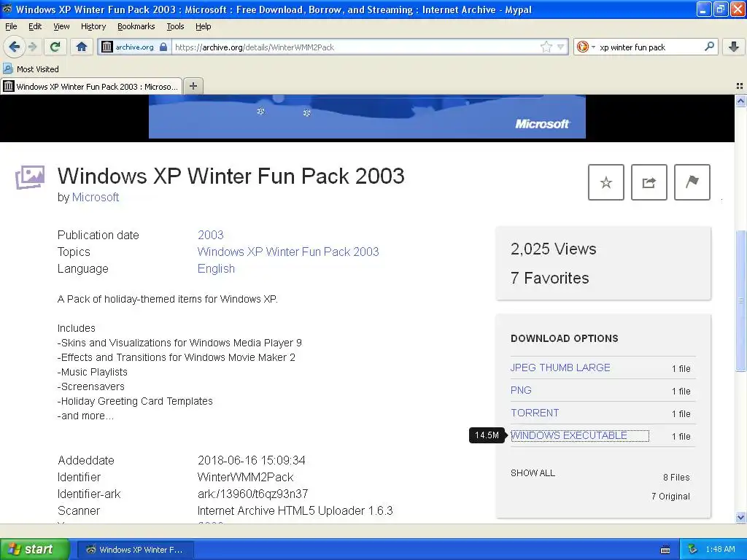Click the search box with xp winter fun pack
The width and height of the screenshot is (747, 560).
tap(650, 47)
